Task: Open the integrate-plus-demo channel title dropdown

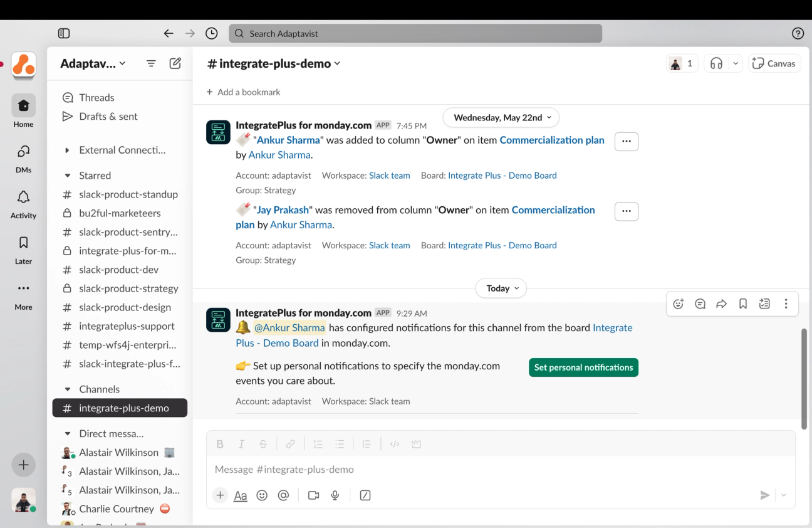Action: coord(274,63)
